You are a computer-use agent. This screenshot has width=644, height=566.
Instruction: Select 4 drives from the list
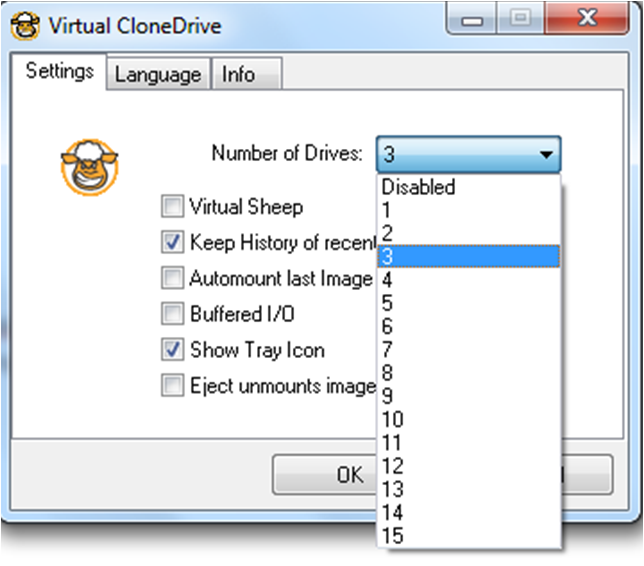(469, 280)
